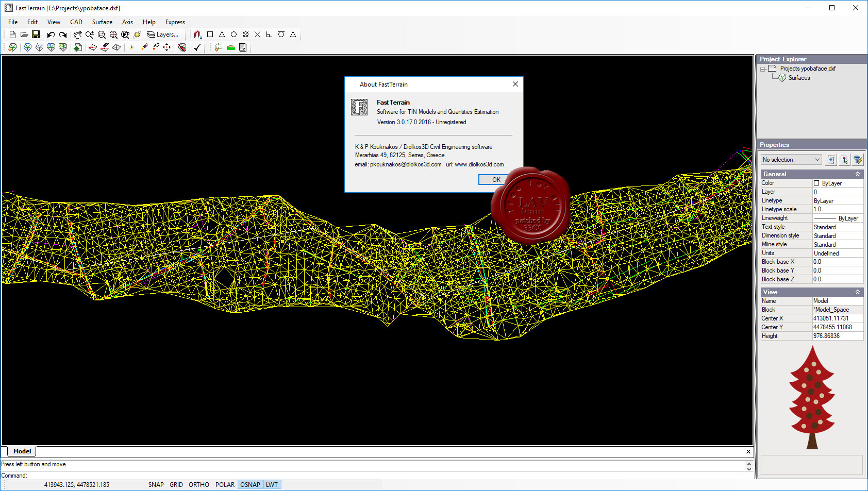This screenshot has height=491, width=868.
Task: Close the About FastTerrain dialog
Action: pyautogui.click(x=515, y=84)
